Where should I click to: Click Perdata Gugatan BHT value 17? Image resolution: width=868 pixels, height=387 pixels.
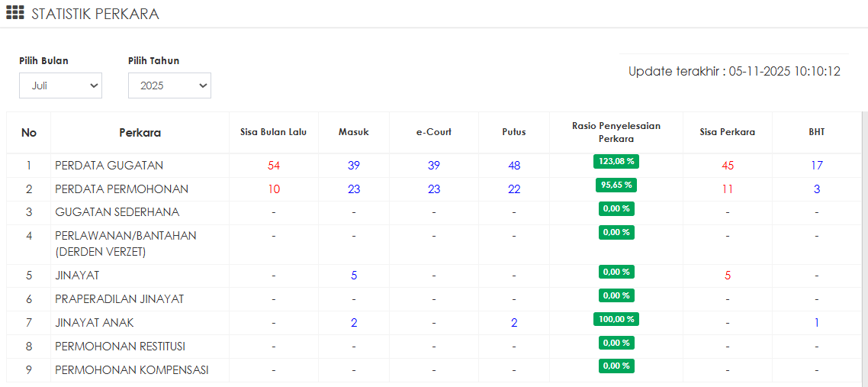click(817, 166)
